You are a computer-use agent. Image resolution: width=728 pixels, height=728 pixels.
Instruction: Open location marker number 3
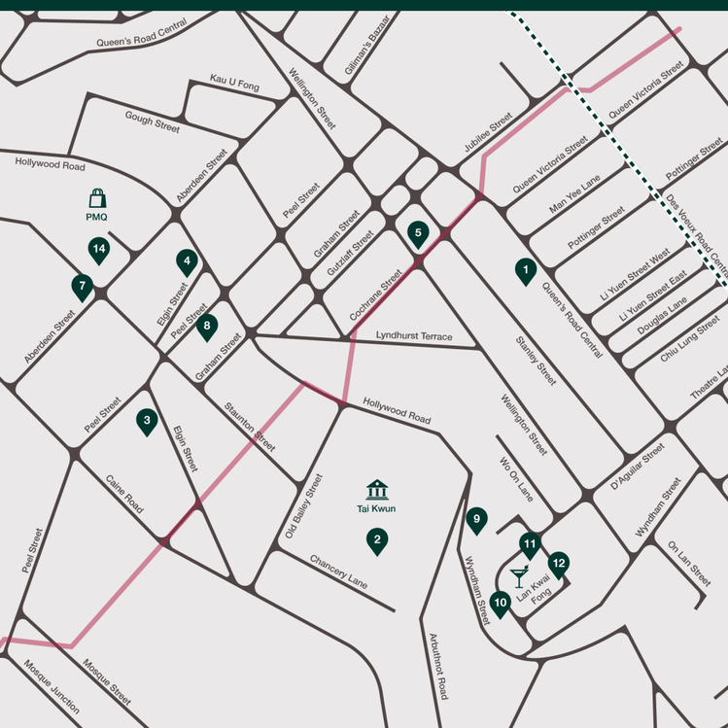click(x=147, y=421)
